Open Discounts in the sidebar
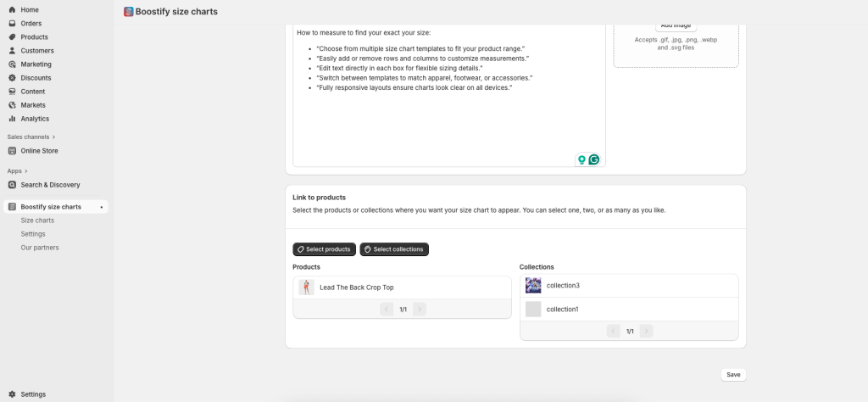Image resolution: width=868 pixels, height=402 pixels. click(x=36, y=78)
